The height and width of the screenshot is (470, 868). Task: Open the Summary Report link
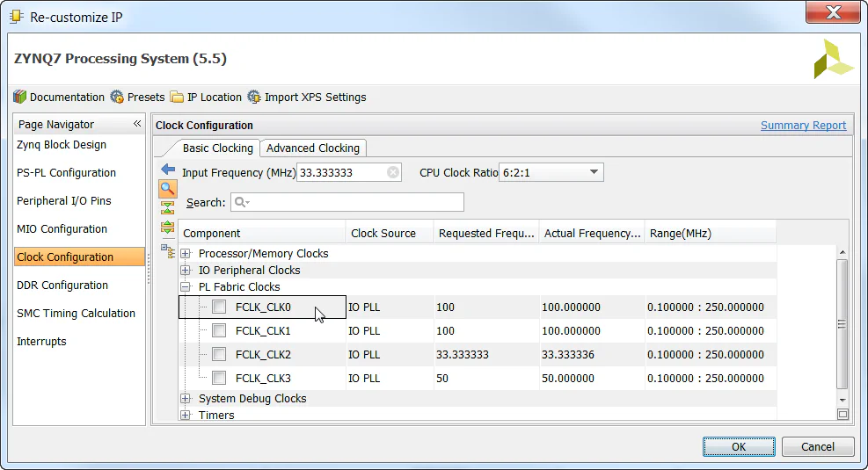[x=803, y=126]
